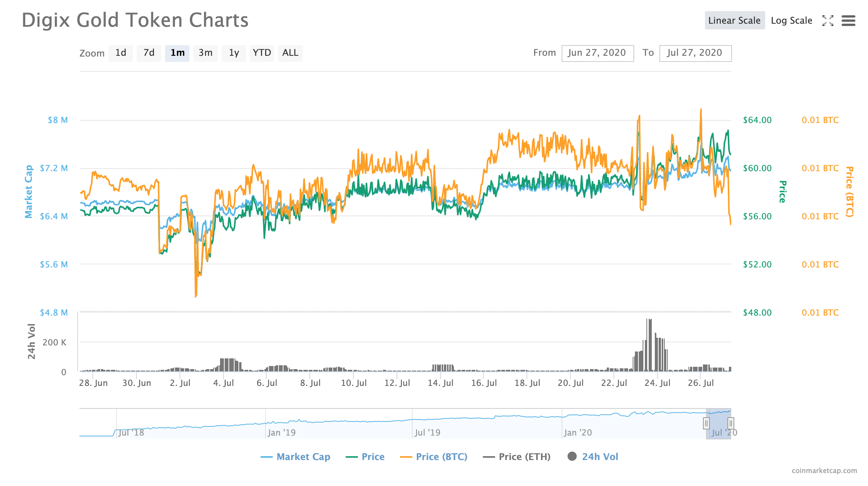This screenshot has height=486, width=868.
Task: Set zoom range to 7d
Action: [x=149, y=53]
